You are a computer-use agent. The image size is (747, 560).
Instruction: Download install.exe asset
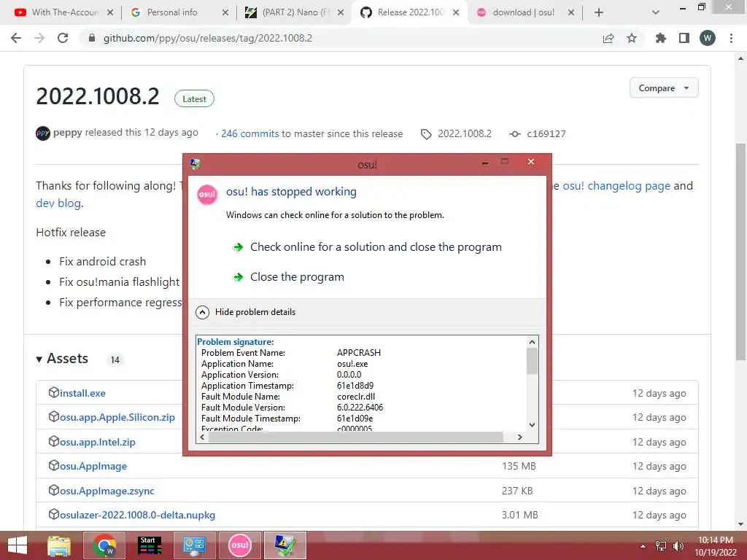click(x=82, y=393)
